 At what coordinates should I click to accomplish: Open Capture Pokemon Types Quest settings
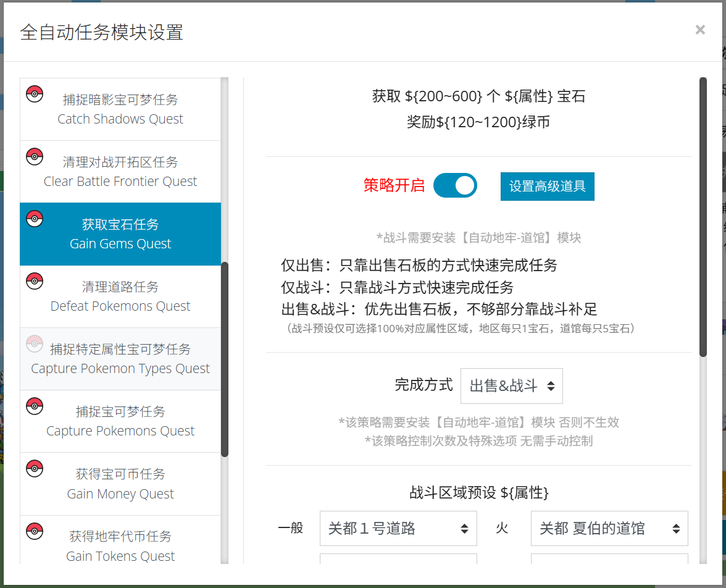point(120,359)
